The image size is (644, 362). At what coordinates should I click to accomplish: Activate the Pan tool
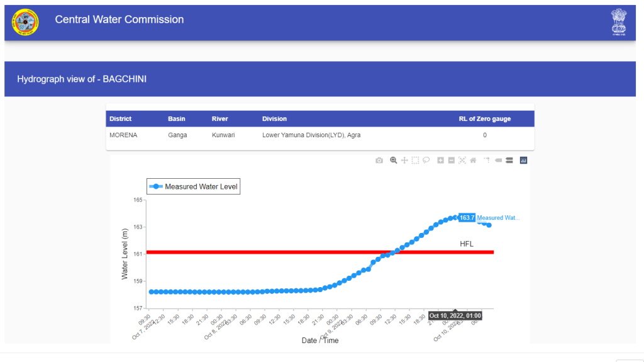pos(404,161)
